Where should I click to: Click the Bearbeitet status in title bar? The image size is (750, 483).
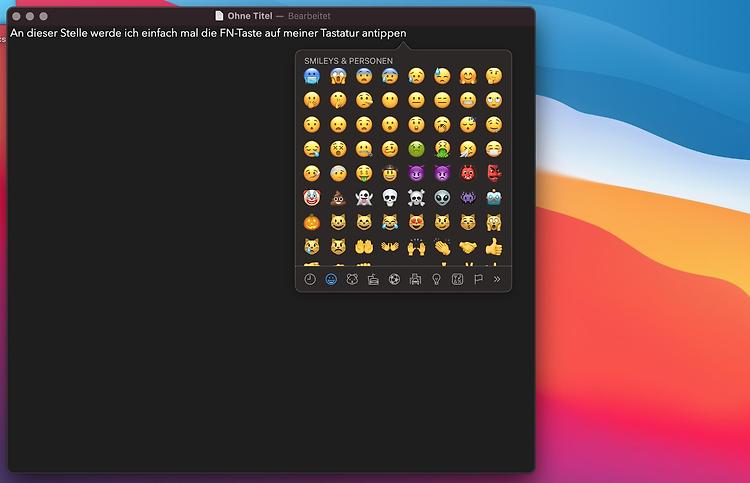[309, 16]
